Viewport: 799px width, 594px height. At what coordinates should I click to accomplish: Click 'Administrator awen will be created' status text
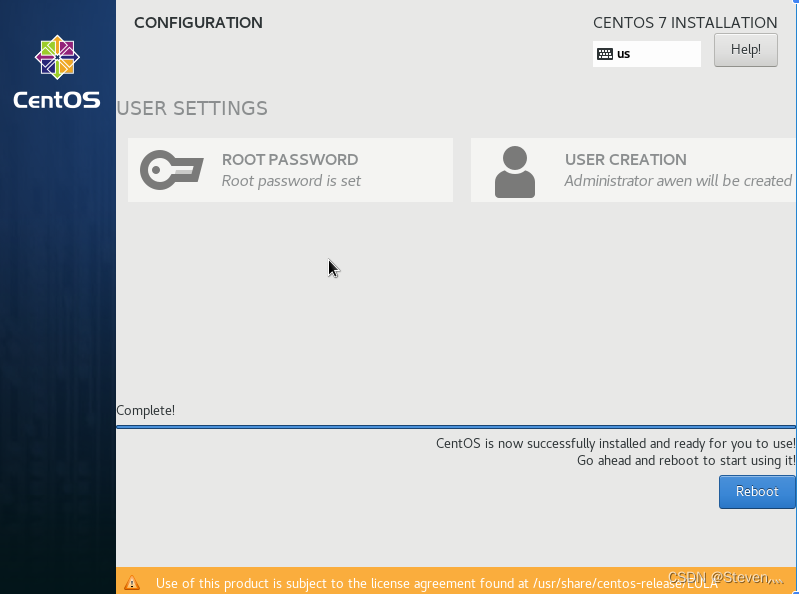point(677,181)
